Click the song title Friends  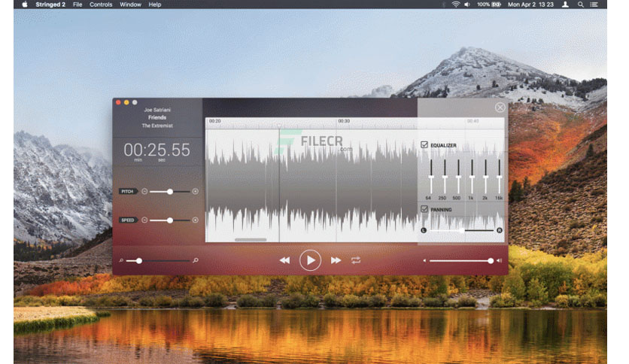point(157,117)
